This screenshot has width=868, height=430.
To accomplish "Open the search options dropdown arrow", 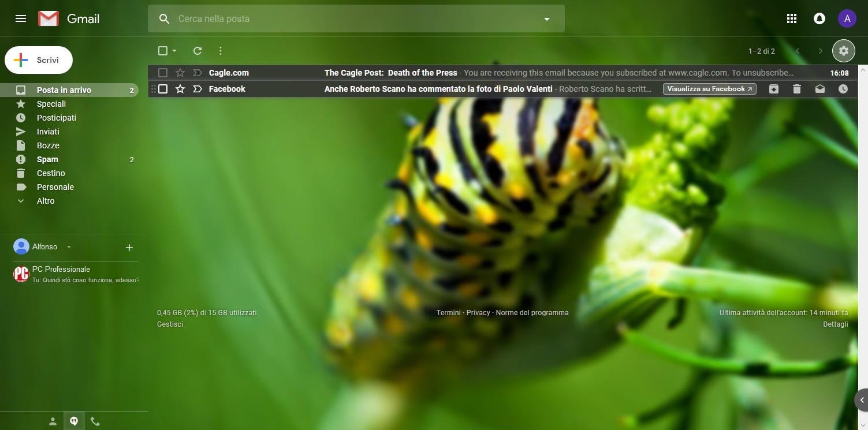I will (x=547, y=19).
